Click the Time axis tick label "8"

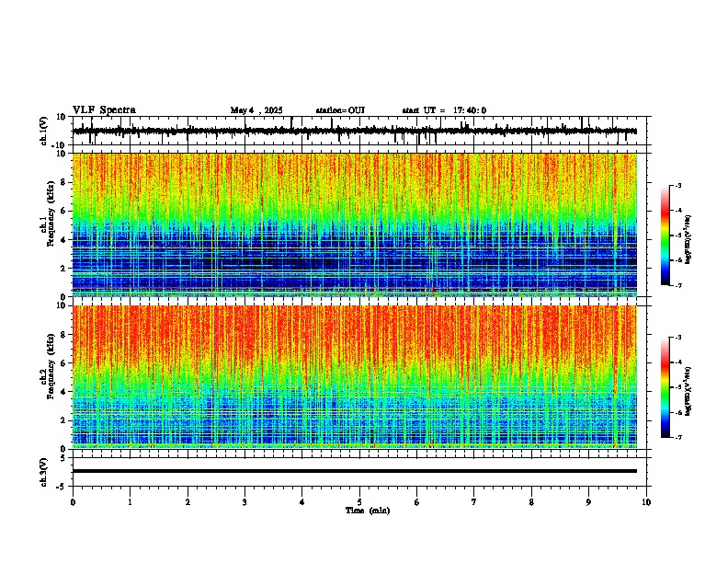[x=531, y=502]
